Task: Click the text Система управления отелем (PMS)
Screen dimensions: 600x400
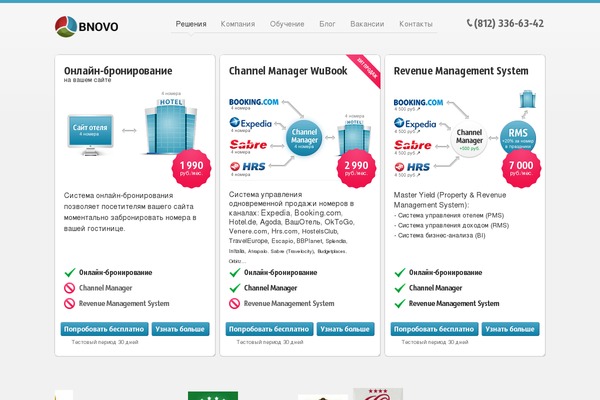Action: 451,216
